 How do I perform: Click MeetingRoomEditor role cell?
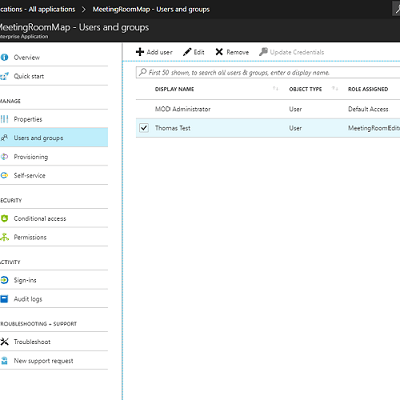click(x=374, y=128)
